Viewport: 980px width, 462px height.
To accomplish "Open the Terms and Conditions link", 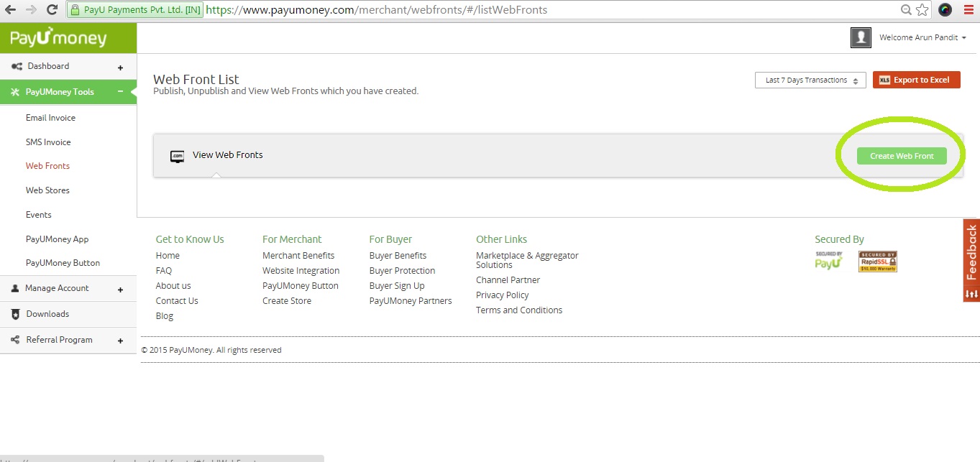I will [519, 310].
